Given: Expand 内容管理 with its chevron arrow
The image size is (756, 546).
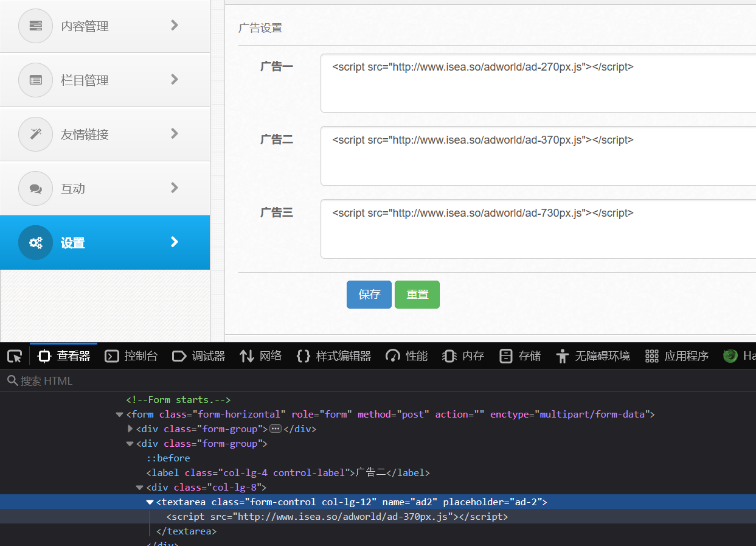Looking at the screenshot, I should 175,25.
